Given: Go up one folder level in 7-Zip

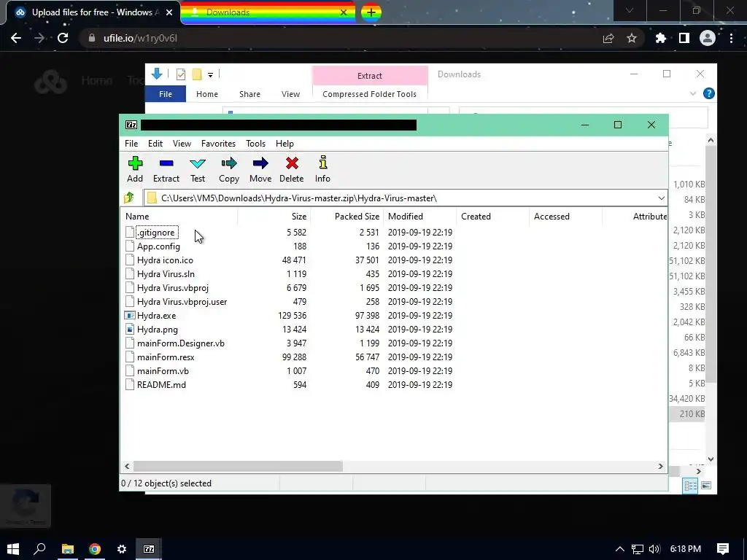Looking at the screenshot, I should pos(129,198).
